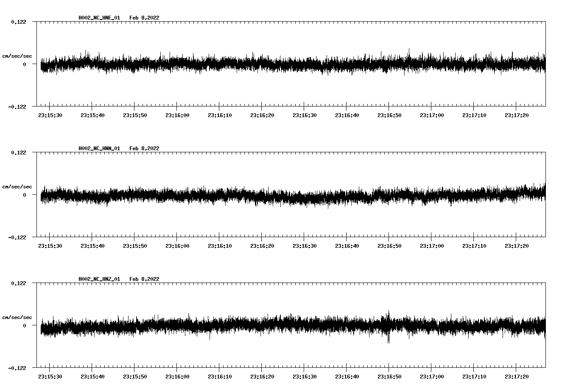Choose the 23:15:40 time label under the HNZ plot

(92, 376)
